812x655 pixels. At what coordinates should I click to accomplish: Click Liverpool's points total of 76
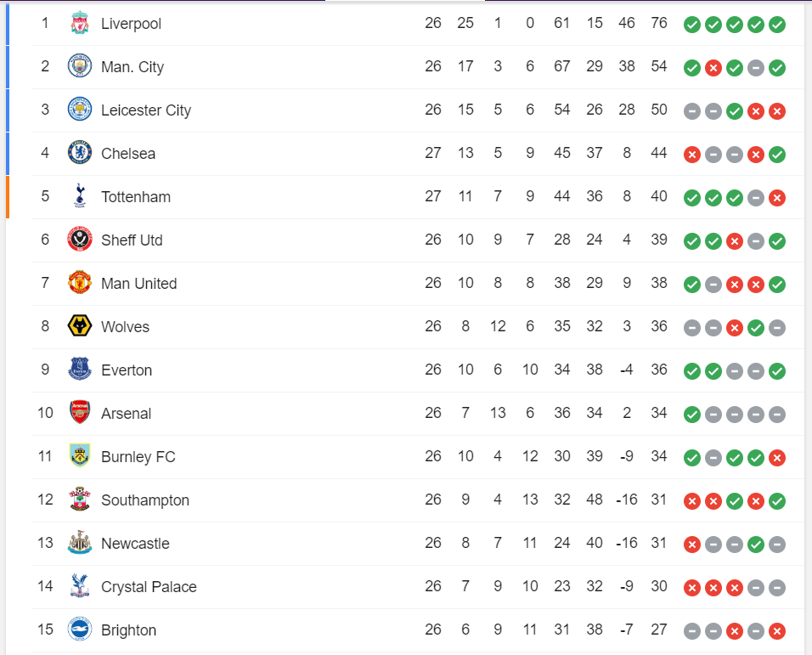coord(659,23)
